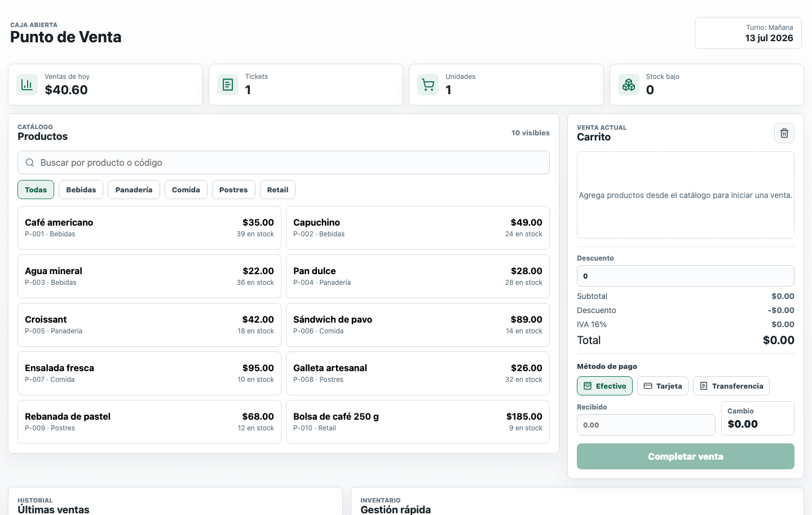
Task: Filter products by Panadería
Action: click(134, 190)
